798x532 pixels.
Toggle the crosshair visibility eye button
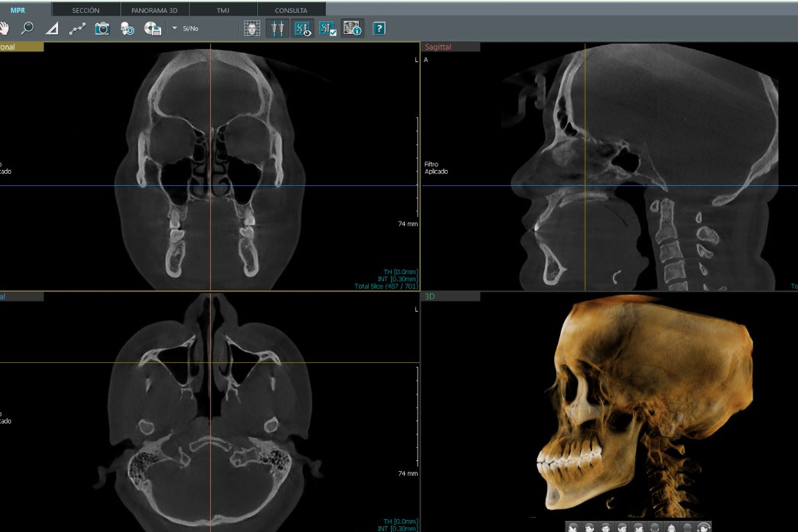(x=303, y=29)
